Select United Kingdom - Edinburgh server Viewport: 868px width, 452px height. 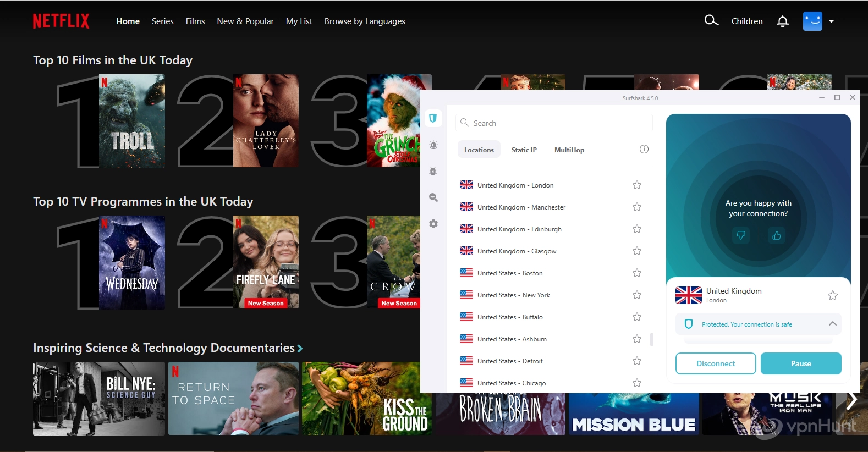click(x=552, y=229)
